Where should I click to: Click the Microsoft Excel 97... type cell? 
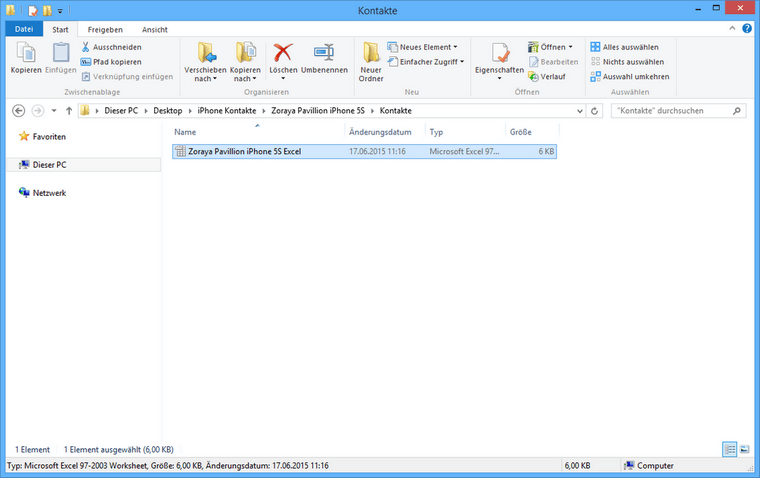click(464, 151)
